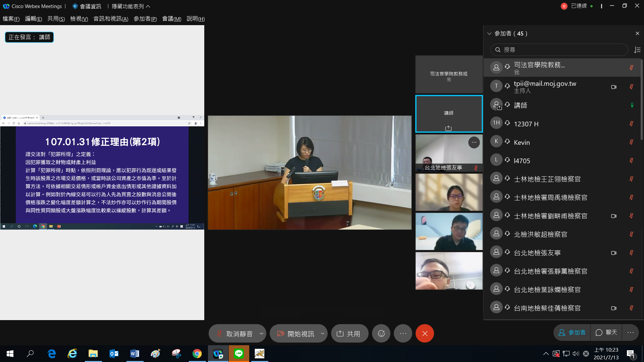The image size is (644, 362).
Task: Click muted mic icon for 12307 H
Action: coord(631,124)
